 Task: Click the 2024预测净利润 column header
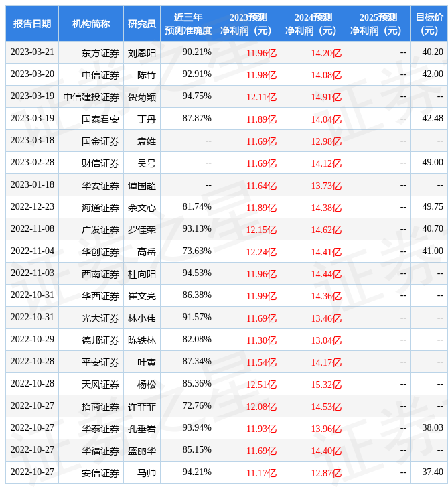(313, 23)
